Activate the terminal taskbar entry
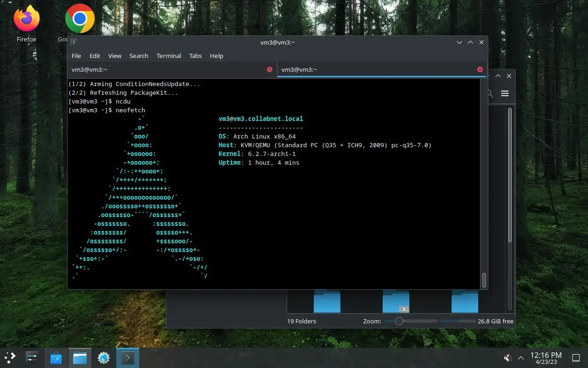This screenshot has width=588, height=368. 127,357
